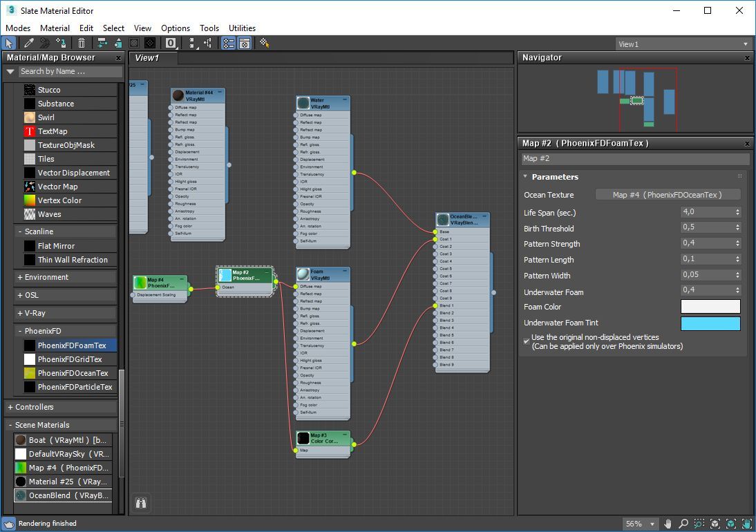Collapse the Scanline group
Image resolution: width=756 pixels, height=532 pixels.
tap(20, 231)
